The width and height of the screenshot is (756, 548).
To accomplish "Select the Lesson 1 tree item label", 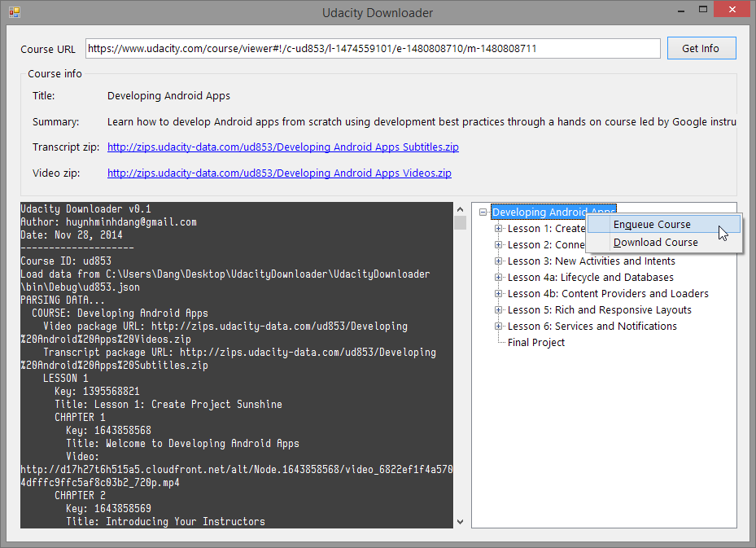I will [x=546, y=229].
